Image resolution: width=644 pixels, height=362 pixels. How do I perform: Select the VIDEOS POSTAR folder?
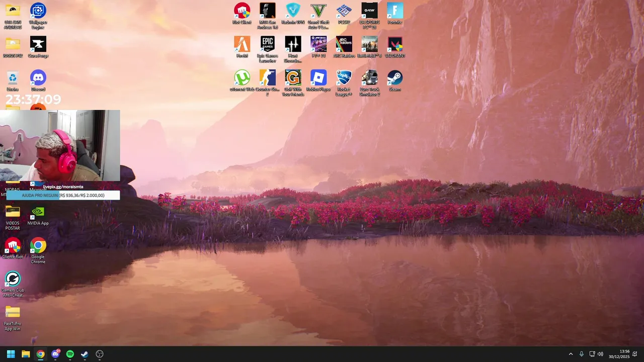[13, 217]
